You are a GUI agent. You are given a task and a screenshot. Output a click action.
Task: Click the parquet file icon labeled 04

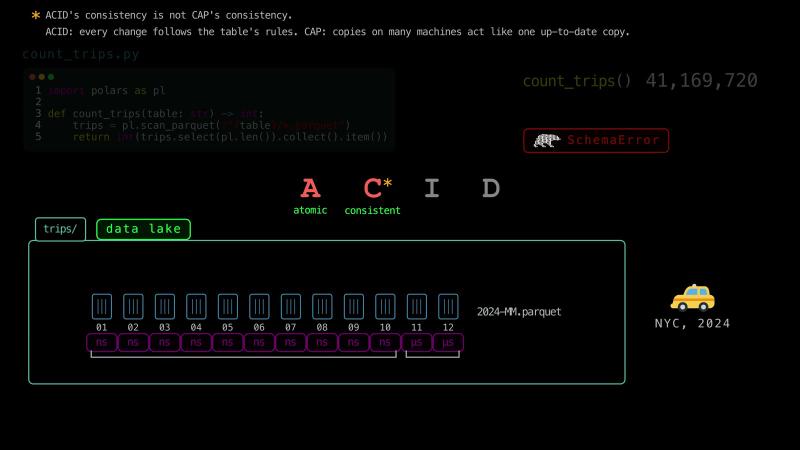pyautogui.click(x=196, y=307)
